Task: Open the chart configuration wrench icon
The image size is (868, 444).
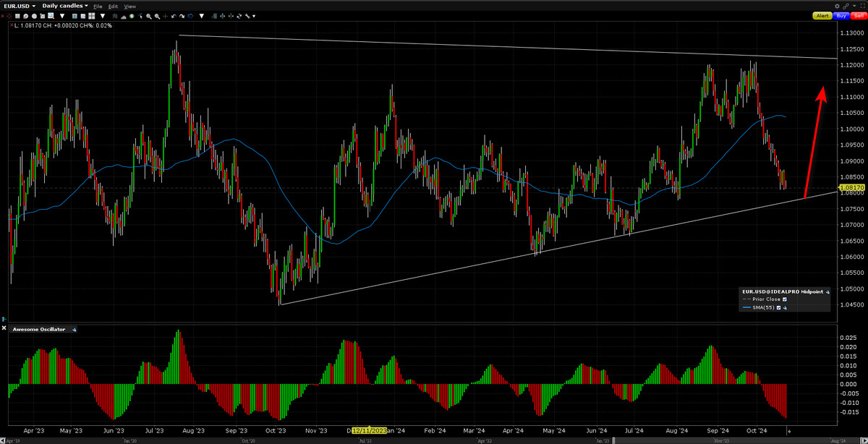Action: click(x=247, y=15)
